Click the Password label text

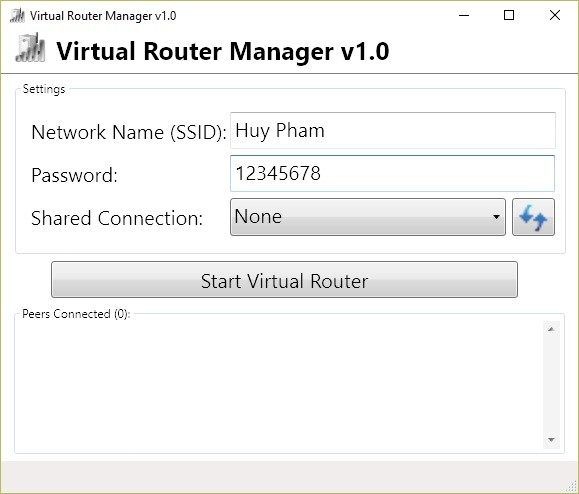tap(75, 175)
